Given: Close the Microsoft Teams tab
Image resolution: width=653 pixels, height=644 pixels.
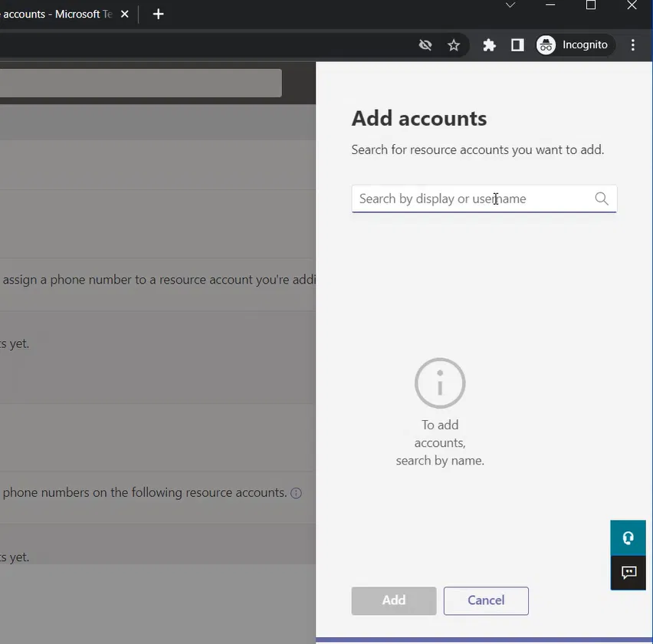Looking at the screenshot, I should [x=125, y=14].
